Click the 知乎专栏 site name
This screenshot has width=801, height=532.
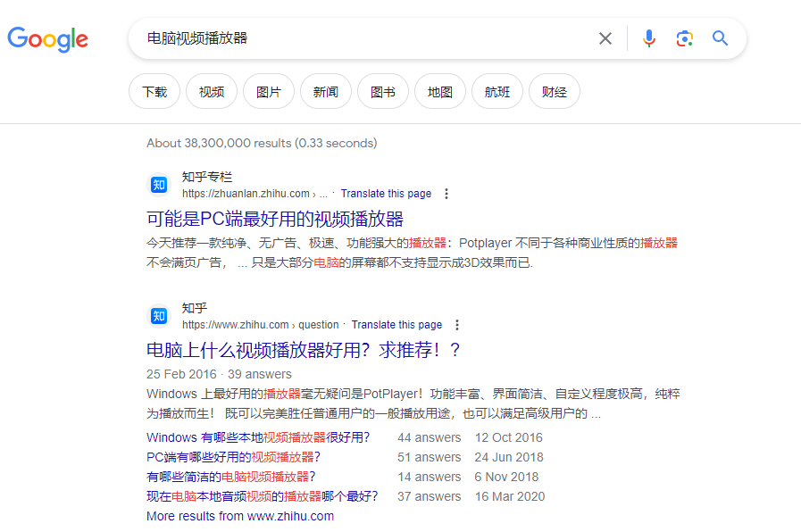coord(207,177)
